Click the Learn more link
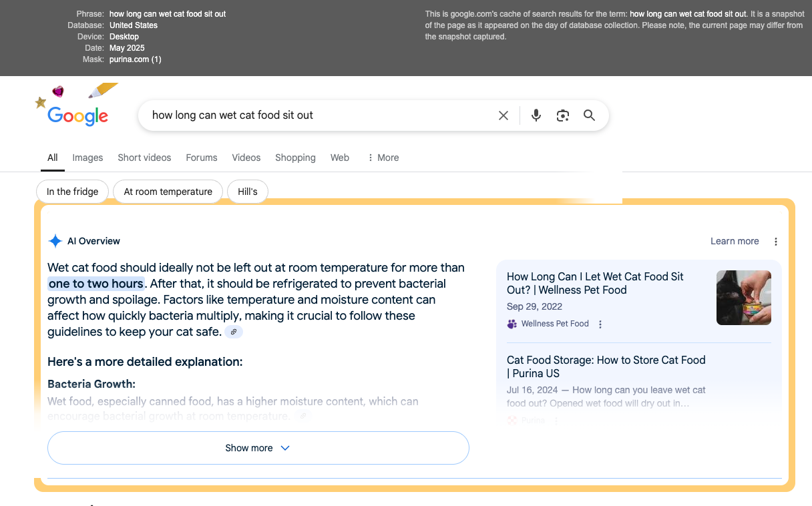This screenshot has width=812, height=506. [734, 241]
